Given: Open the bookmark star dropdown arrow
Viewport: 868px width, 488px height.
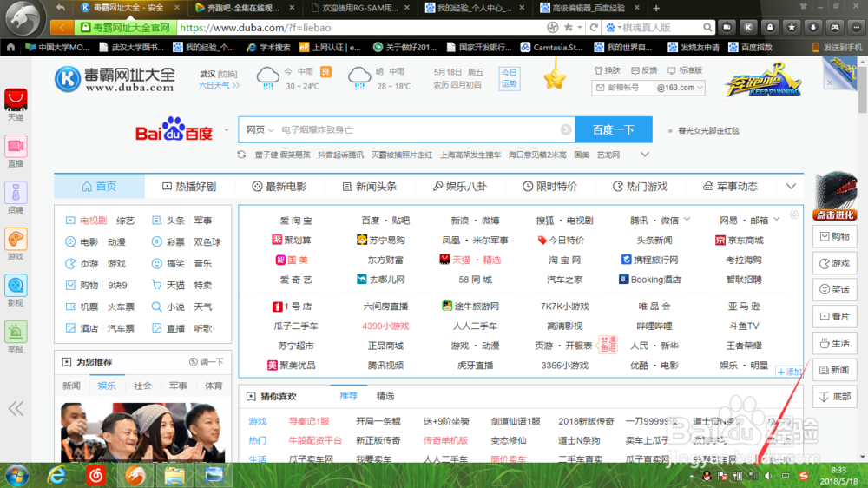Looking at the screenshot, I should point(580,27).
